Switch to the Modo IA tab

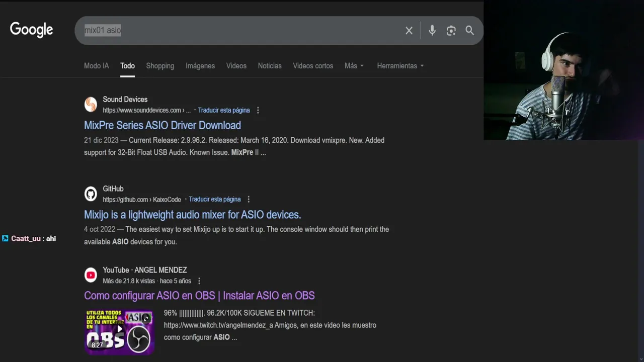[x=96, y=66]
